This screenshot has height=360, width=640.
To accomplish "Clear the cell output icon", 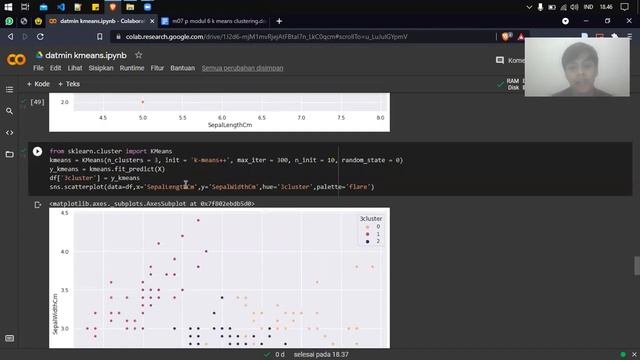I will 38,204.
